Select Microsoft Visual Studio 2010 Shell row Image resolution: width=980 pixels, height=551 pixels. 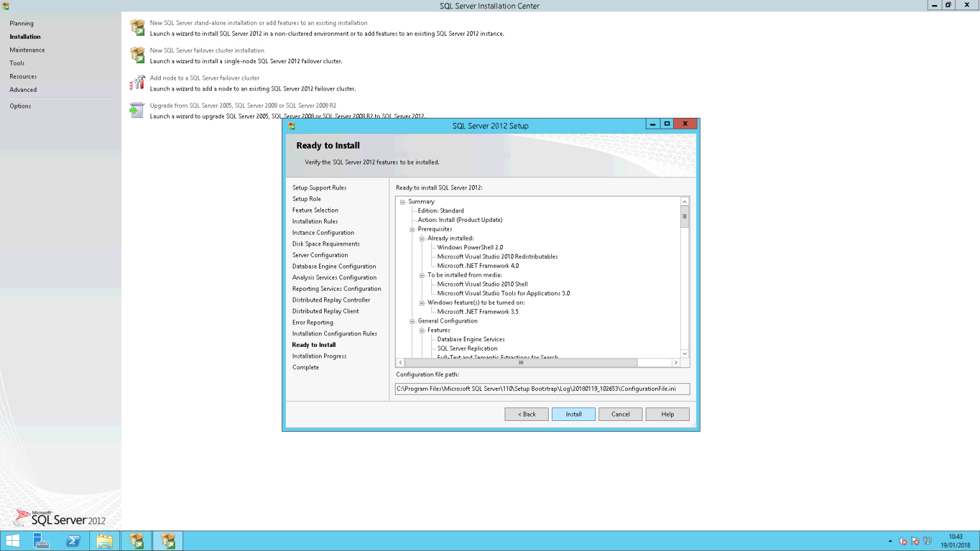point(482,284)
